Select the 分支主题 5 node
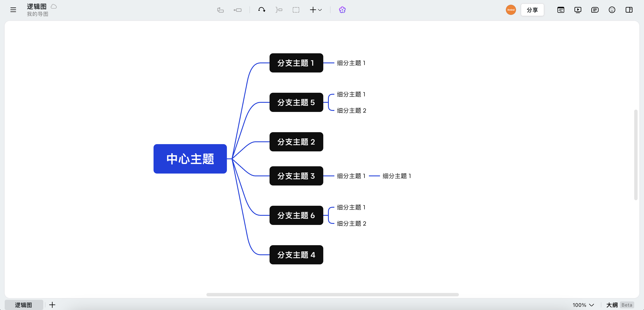The height and width of the screenshot is (310, 644). tap(296, 102)
